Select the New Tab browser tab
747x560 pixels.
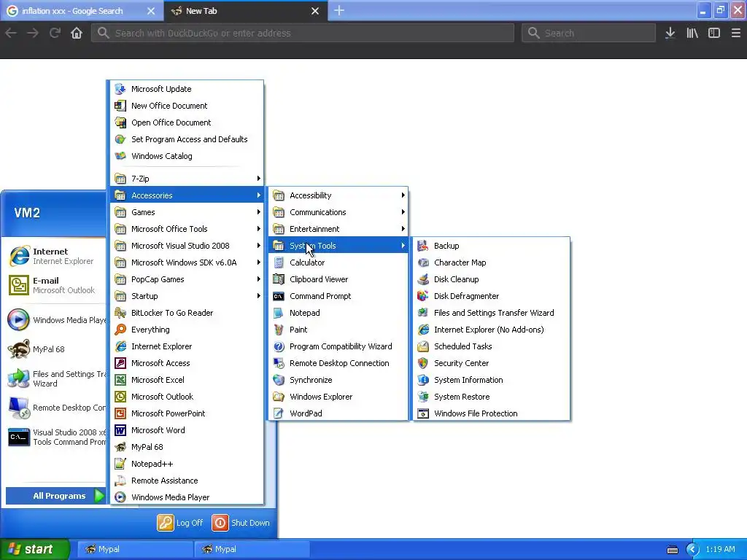tap(245, 10)
